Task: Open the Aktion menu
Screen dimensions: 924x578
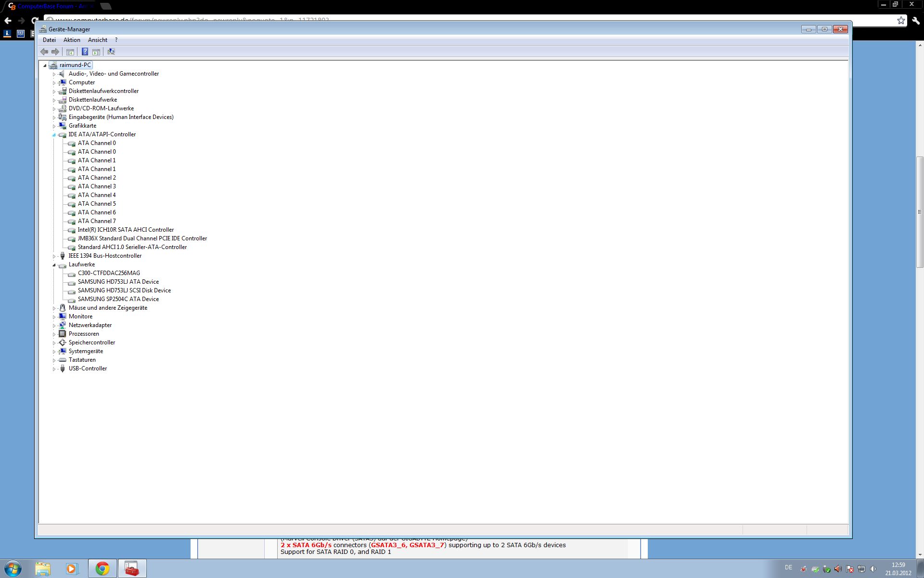Action: tap(72, 40)
